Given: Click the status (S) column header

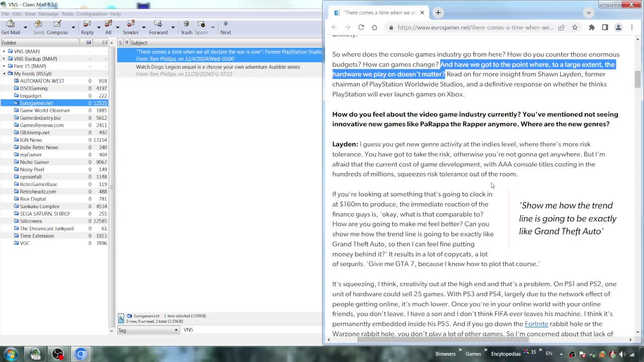Looking at the screenshot, I should click(x=120, y=43).
